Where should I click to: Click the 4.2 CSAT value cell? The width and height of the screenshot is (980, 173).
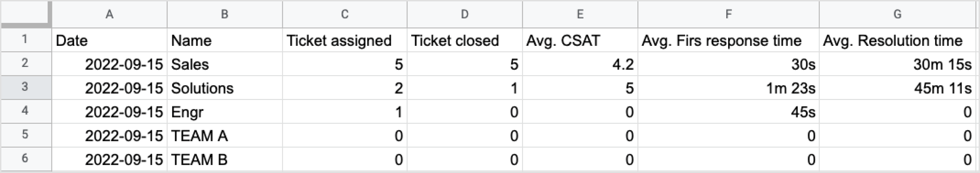pos(580,64)
